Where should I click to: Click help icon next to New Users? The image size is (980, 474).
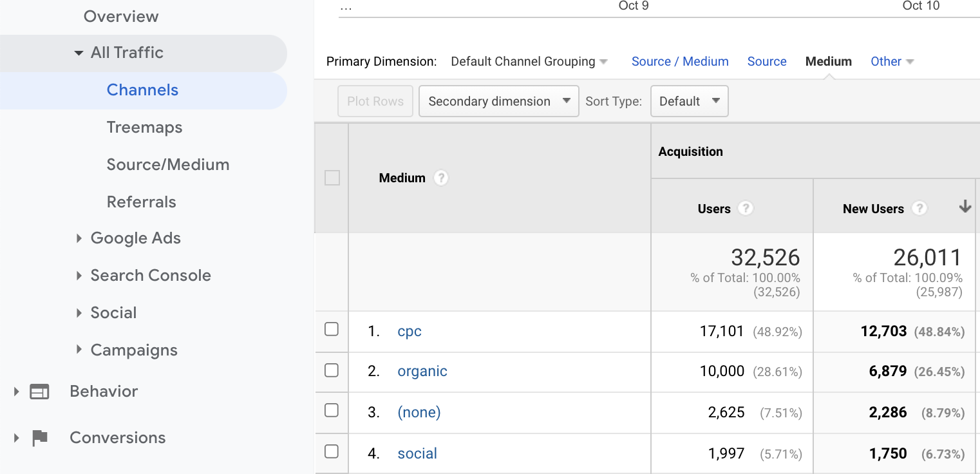(x=919, y=209)
